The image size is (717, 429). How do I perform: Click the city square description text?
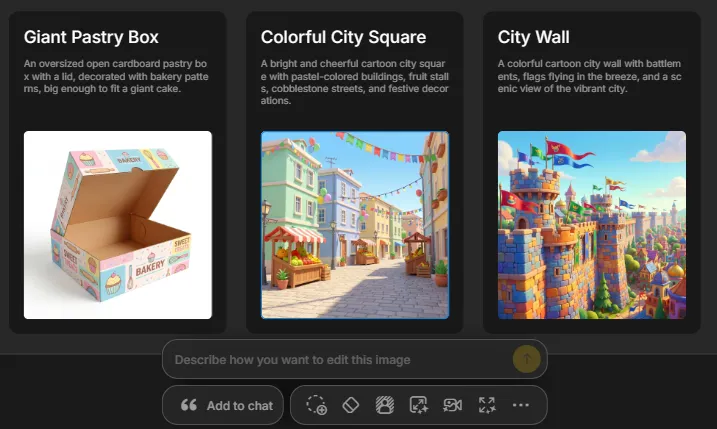pyautogui.click(x=355, y=82)
